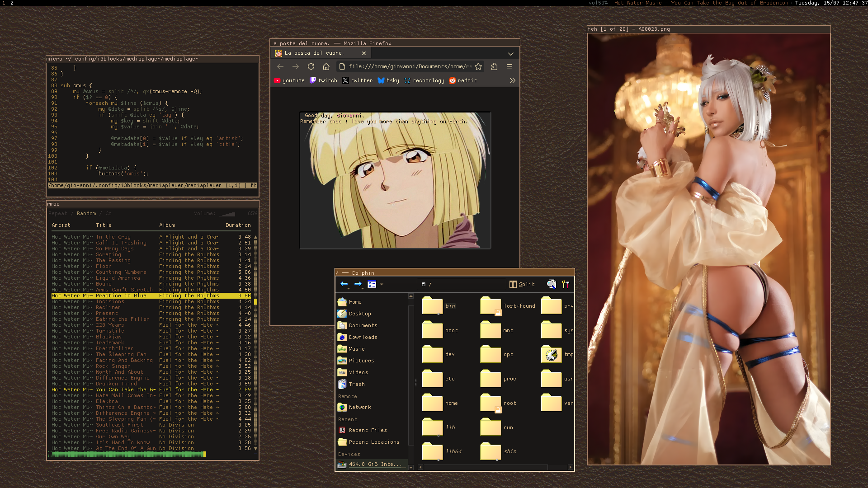
Task: Select the locked lost+found folder
Action: click(x=491, y=306)
